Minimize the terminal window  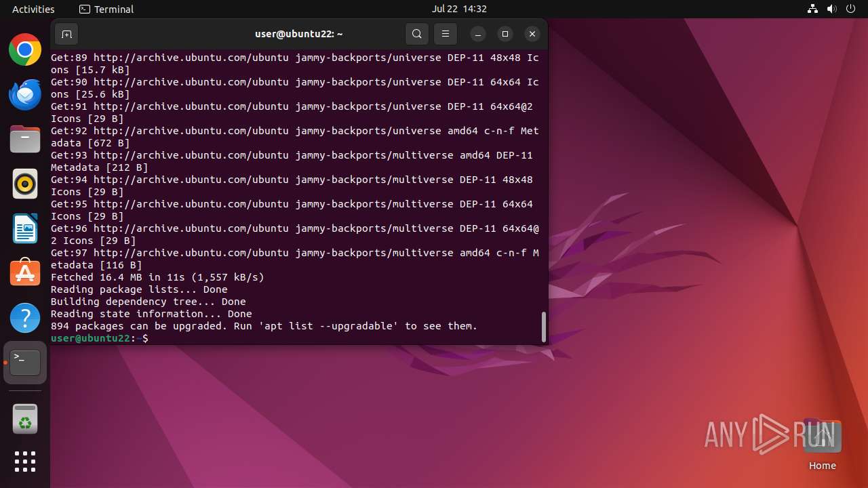pos(478,34)
